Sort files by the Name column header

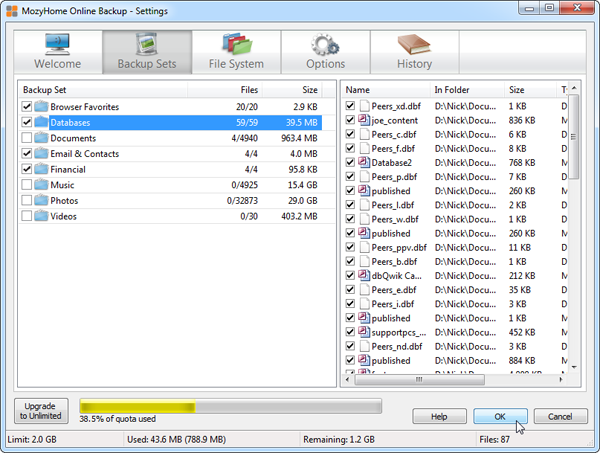[386, 90]
